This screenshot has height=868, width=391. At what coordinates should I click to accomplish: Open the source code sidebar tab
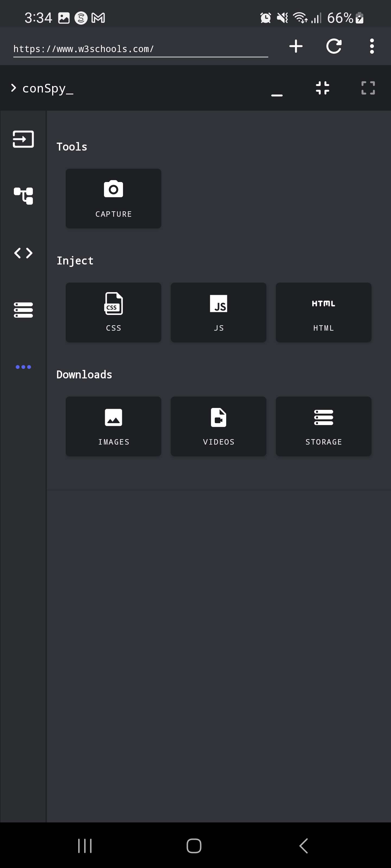click(23, 253)
